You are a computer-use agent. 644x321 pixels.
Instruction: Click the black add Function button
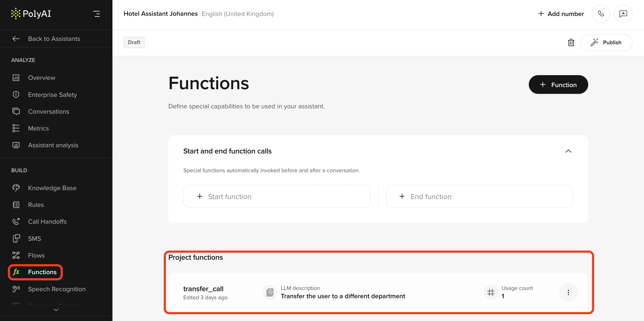(x=558, y=85)
